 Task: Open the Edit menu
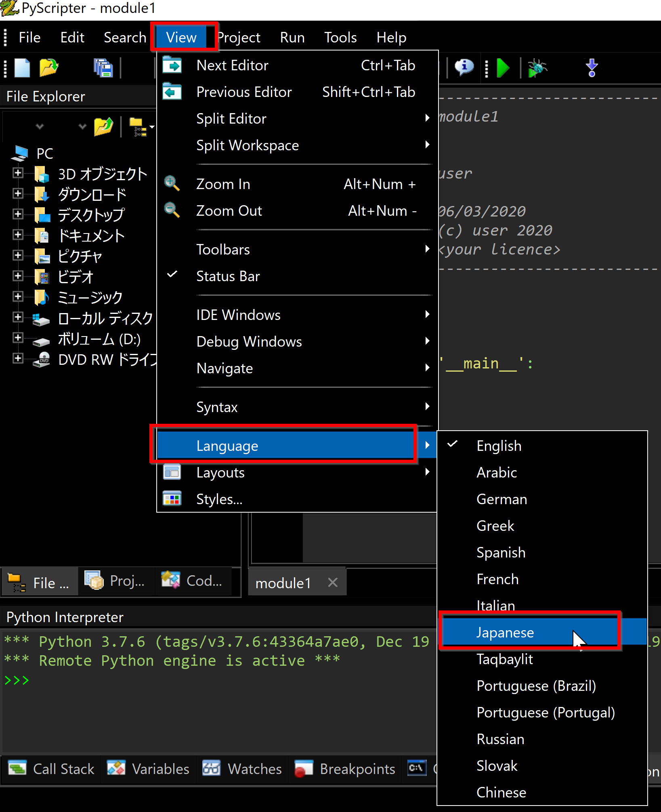72,38
